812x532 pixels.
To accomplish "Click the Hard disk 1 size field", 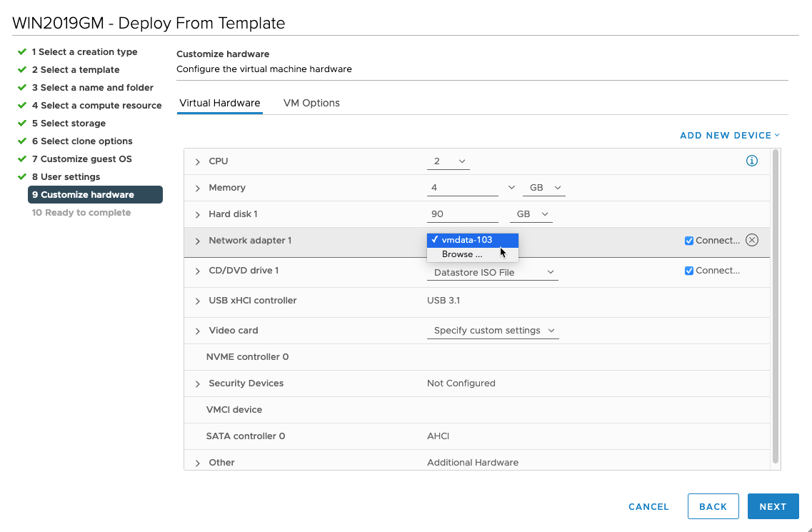I will (x=462, y=214).
